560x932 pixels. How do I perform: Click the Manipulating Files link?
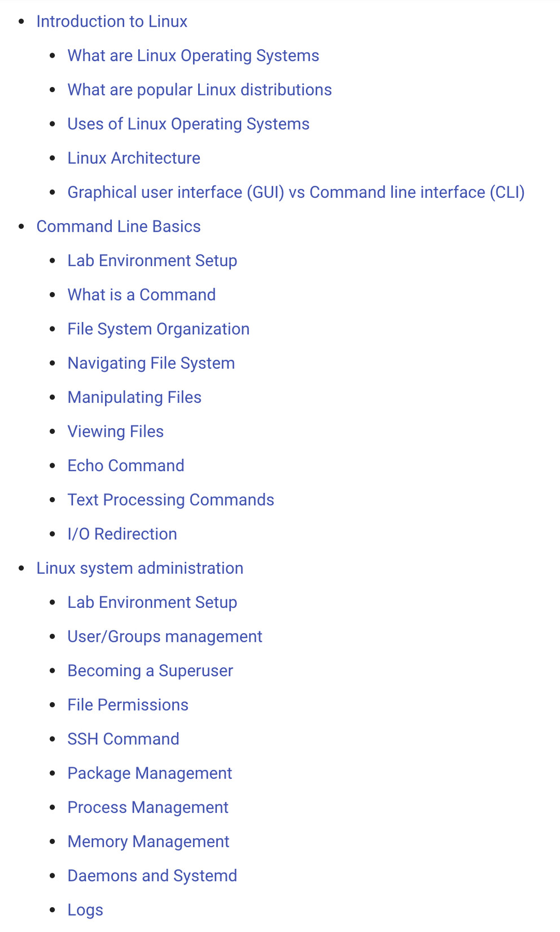(x=134, y=398)
